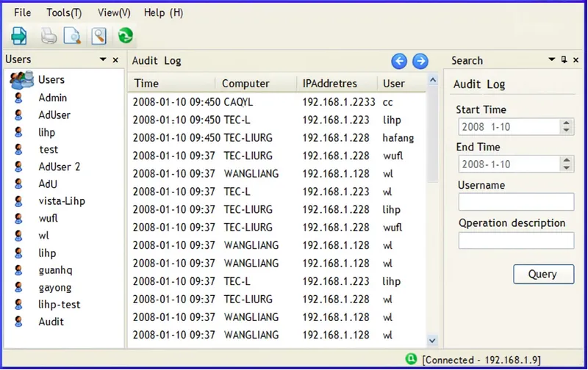The width and height of the screenshot is (588, 370).
Task: Decrease Start Time with down stepper
Action: 566,130
